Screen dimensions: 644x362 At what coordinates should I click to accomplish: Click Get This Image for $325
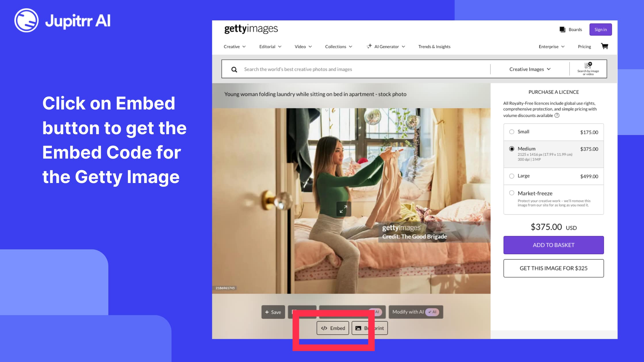click(553, 268)
